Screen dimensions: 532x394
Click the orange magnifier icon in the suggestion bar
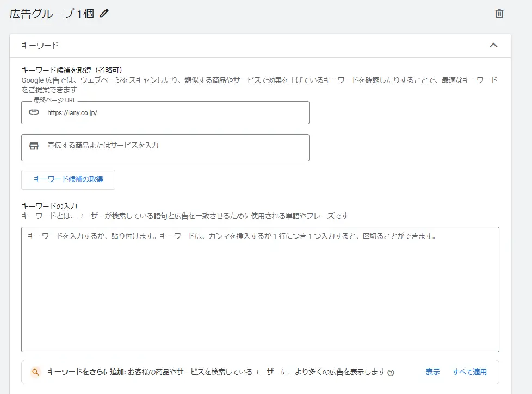point(35,372)
